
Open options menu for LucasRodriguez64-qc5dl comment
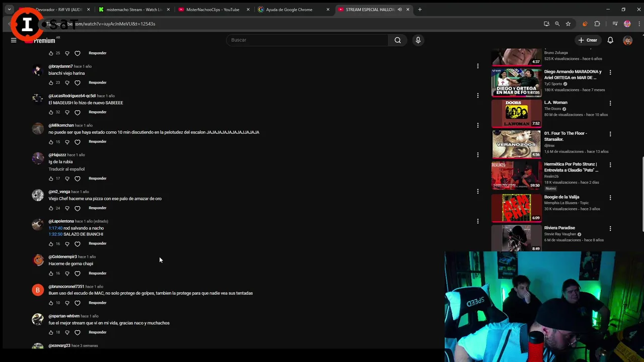click(477, 96)
